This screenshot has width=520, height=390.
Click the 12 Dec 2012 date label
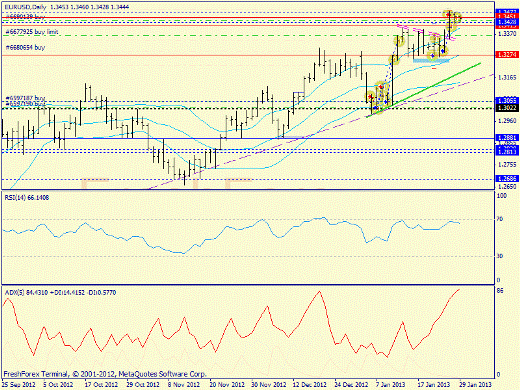pos(310,384)
